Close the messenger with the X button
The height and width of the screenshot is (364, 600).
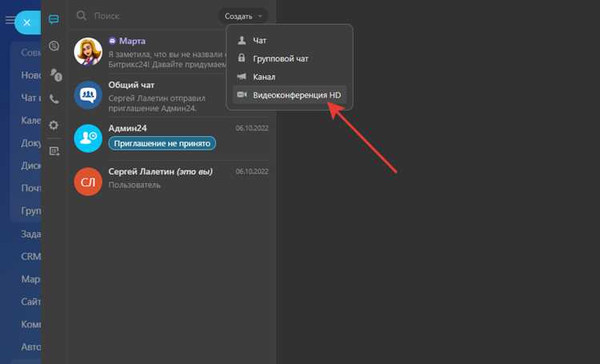click(x=26, y=22)
